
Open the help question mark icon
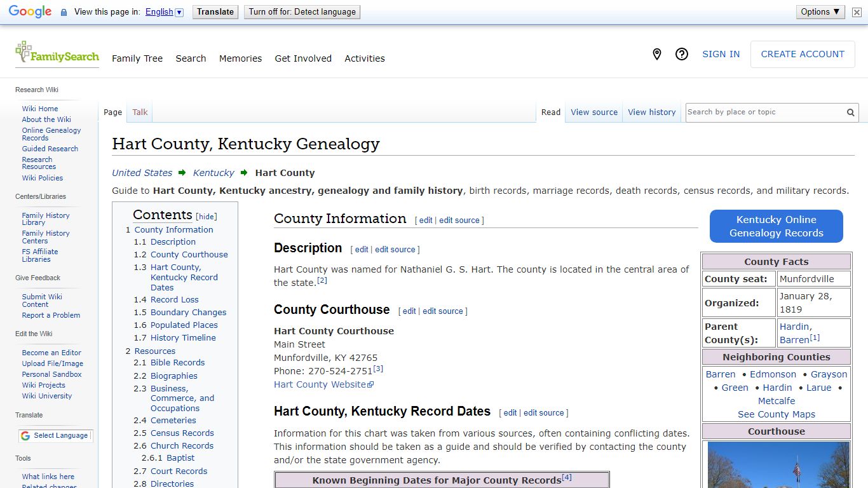682,55
